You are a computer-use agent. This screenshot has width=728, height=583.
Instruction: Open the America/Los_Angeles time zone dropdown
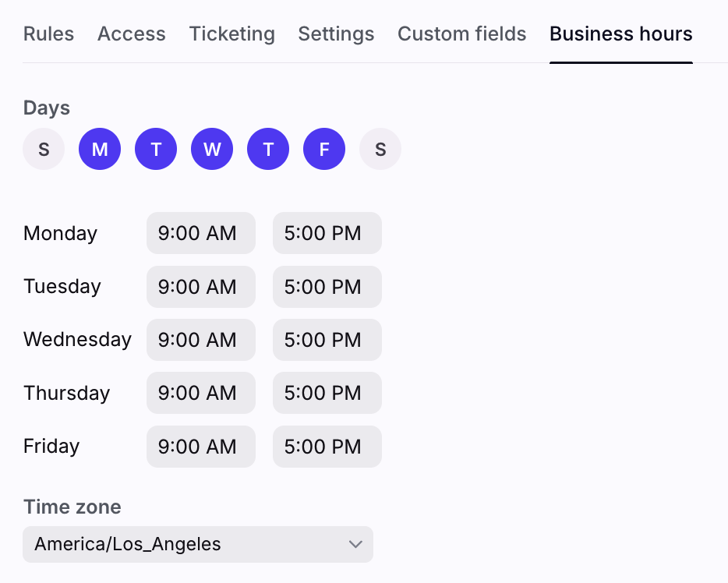[x=198, y=544]
